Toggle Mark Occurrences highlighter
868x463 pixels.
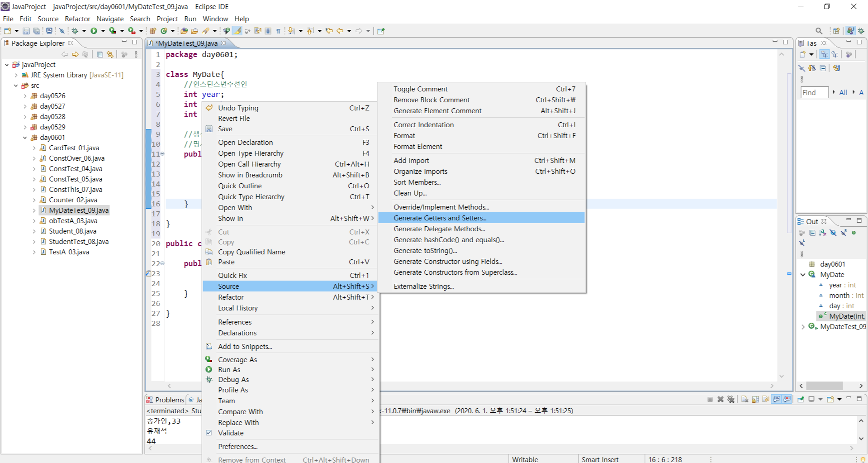pyautogui.click(x=237, y=31)
